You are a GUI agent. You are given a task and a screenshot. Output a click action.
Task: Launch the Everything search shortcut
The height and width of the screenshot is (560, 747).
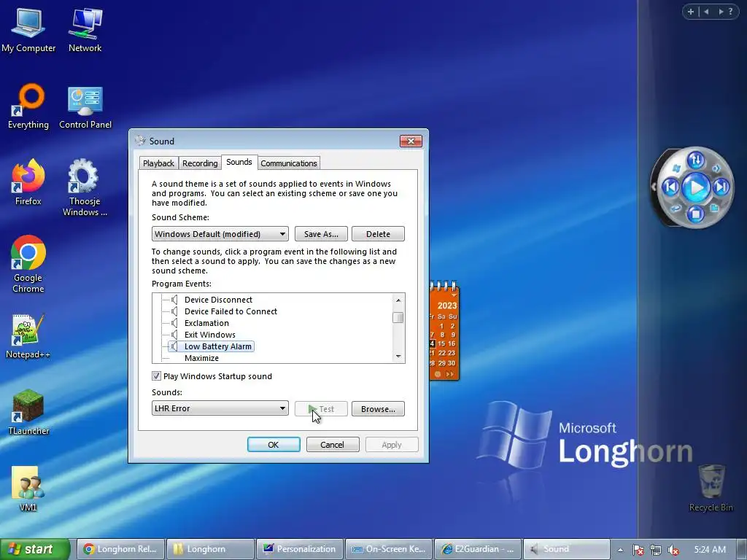coord(28,106)
